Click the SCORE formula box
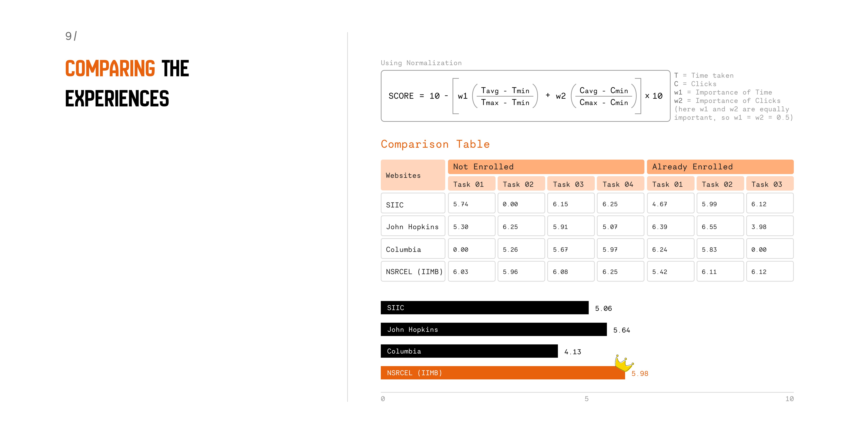Screen dimensions: 868x434 coord(525,96)
